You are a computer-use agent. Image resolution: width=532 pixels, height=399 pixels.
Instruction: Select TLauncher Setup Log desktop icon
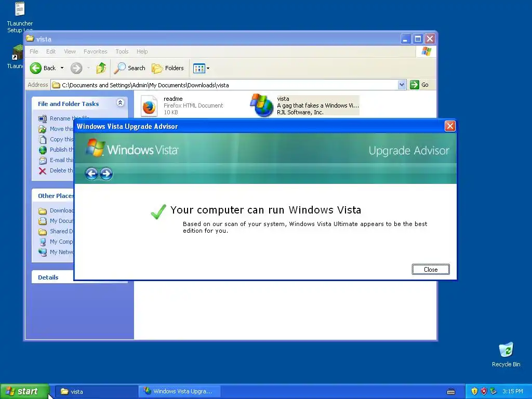tap(20, 17)
